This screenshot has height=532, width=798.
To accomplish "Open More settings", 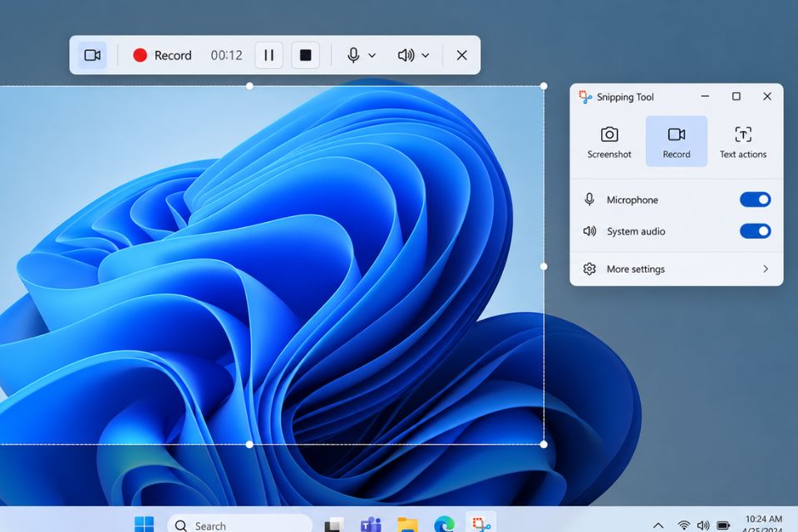I will click(677, 268).
